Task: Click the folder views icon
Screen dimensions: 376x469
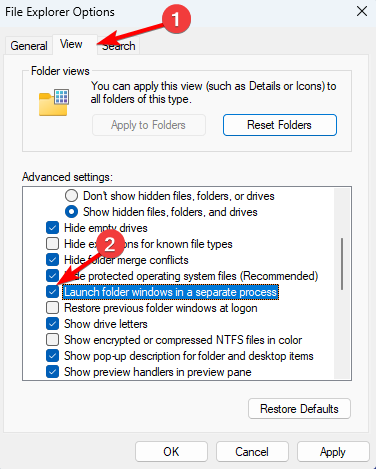Action: 54,102
